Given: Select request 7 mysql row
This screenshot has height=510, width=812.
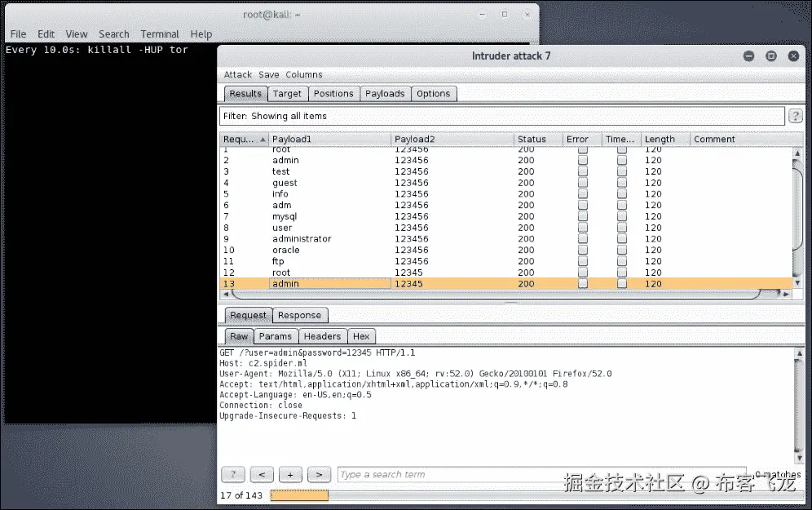Looking at the screenshot, I should (505, 216).
